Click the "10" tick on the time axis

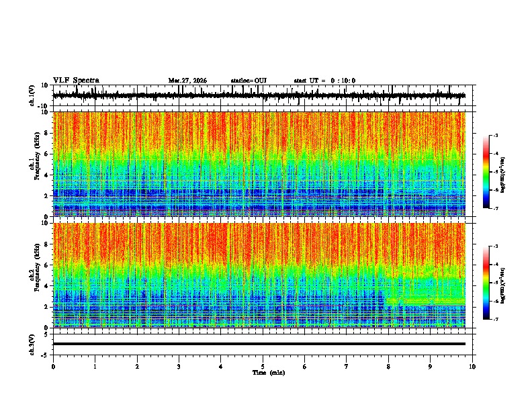pos(472,367)
